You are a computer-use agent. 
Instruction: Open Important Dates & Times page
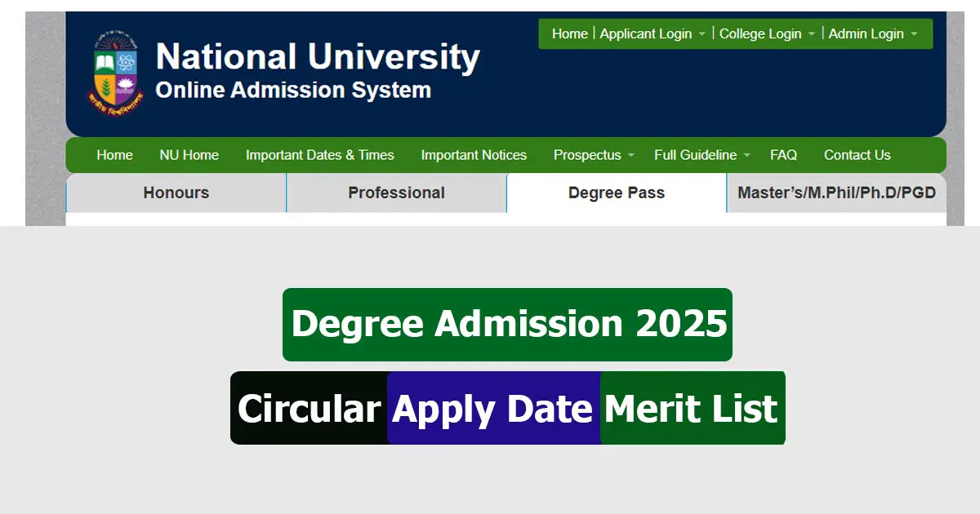tap(320, 155)
